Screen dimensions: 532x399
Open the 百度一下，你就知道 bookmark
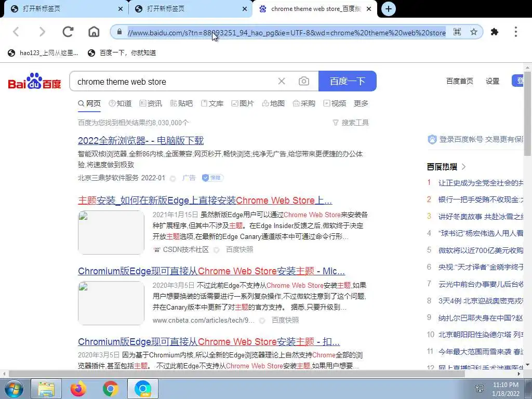pyautogui.click(x=122, y=52)
